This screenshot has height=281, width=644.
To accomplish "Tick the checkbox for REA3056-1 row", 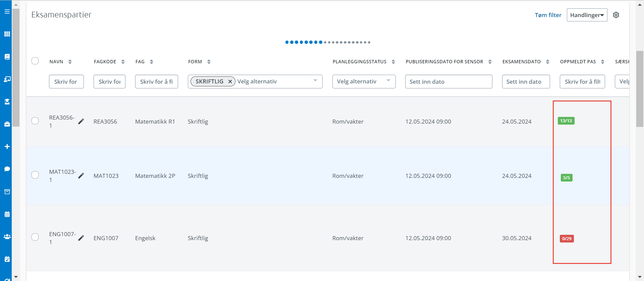I will (x=35, y=121).
